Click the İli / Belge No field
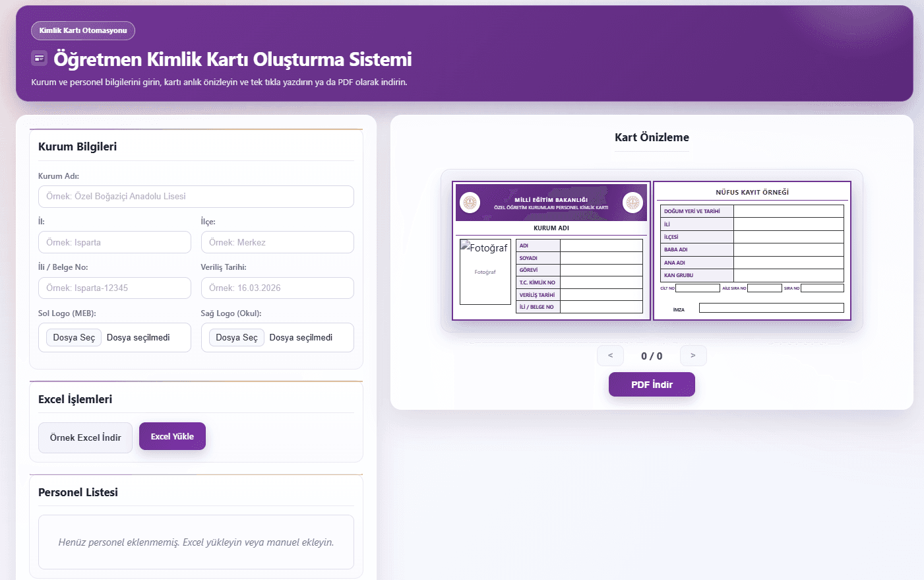 pos(114,288)
